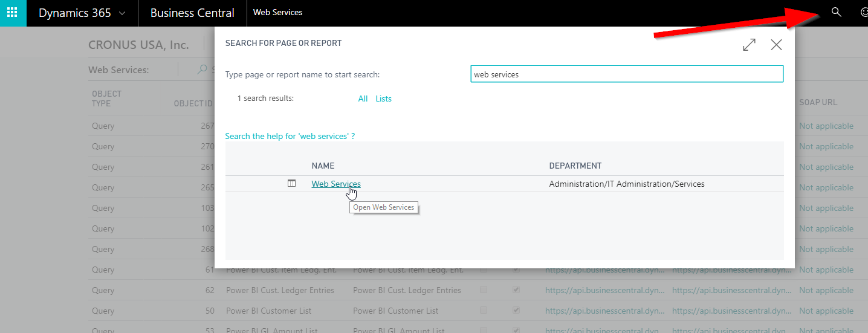
Task: Open help search for 'web services'
Action: click(290, 136)
